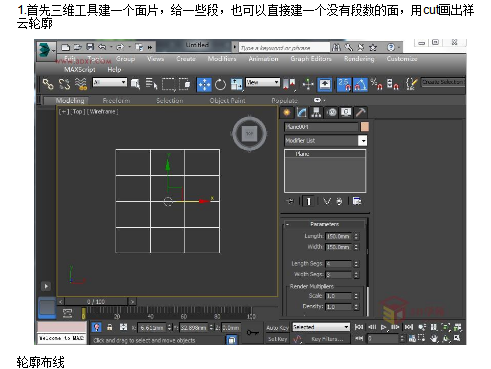Click the Select and Manipulate icon
The height and width of the screenshot is (369, 491).
click(308, 84)
